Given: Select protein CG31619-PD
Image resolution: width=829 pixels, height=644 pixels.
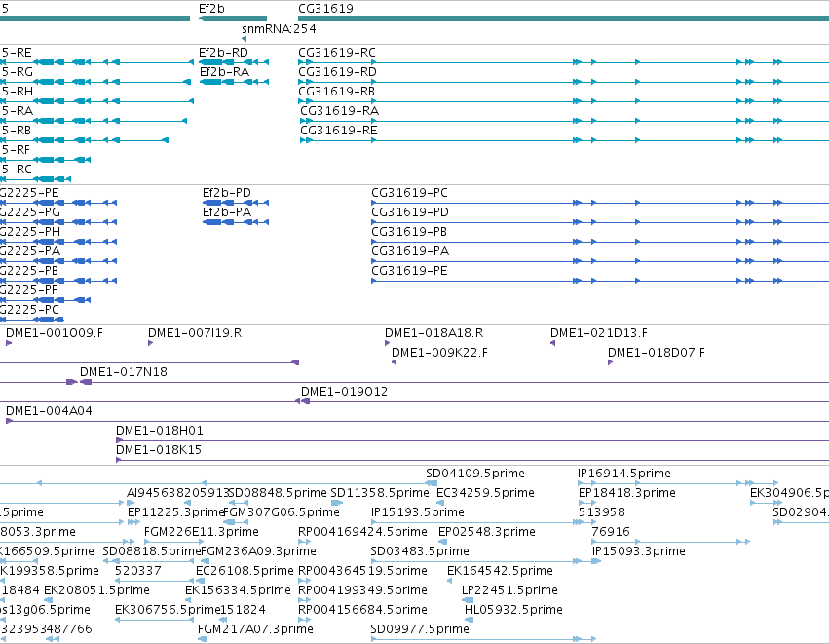Looking at the screenshot, I should coord(410,212).
